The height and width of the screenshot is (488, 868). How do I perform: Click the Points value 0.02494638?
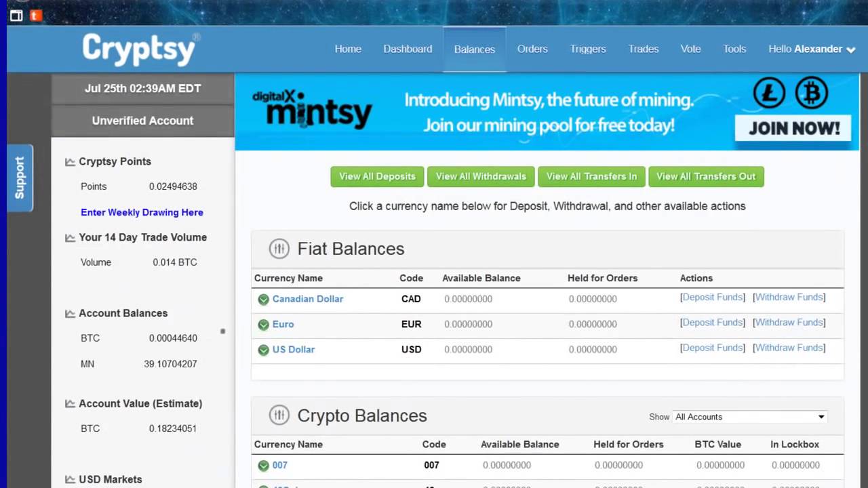click(x=173, y=186)
